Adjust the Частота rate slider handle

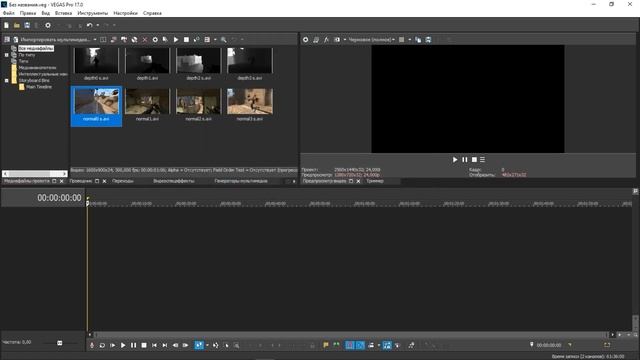point(60,343)
